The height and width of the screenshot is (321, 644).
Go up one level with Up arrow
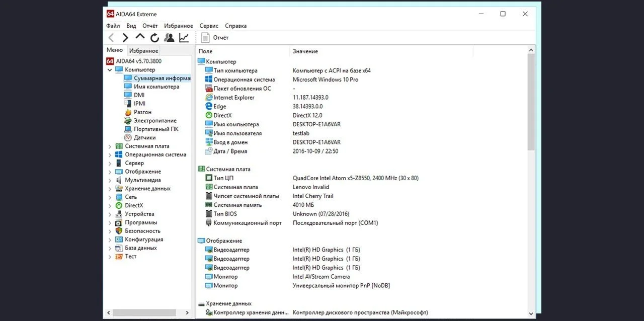[140, 37]
